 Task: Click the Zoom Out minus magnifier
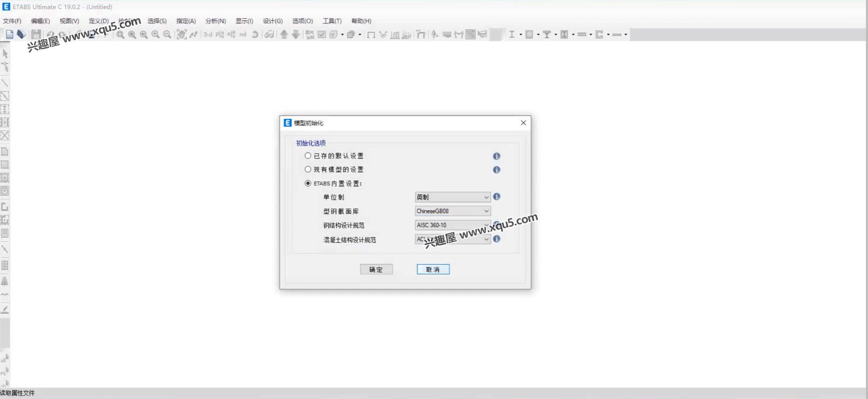click(167, 34)
